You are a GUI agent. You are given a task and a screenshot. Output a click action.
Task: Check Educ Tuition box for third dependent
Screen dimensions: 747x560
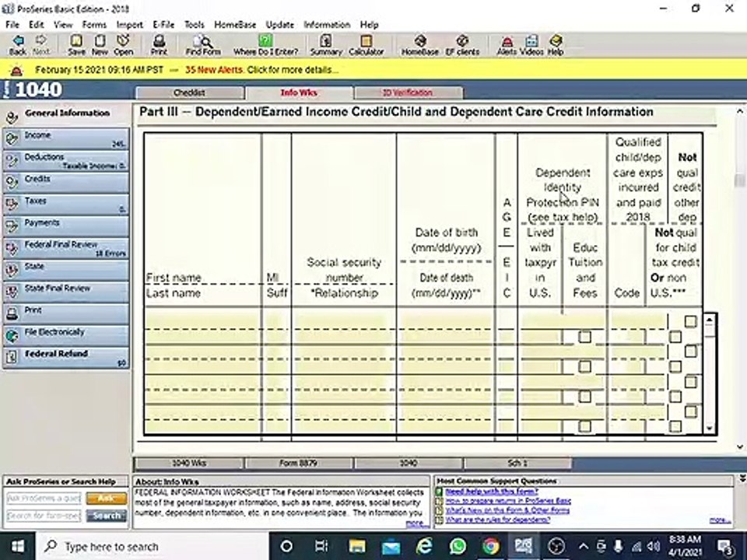coord(584,396)
